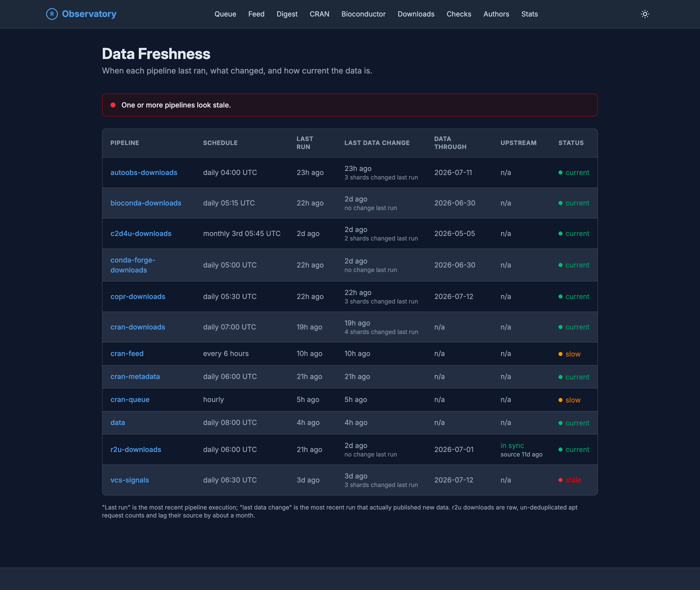Click the green status dot for copr-downloads
This screenshot has height=590, width=700.
click(x=560, y=297)
